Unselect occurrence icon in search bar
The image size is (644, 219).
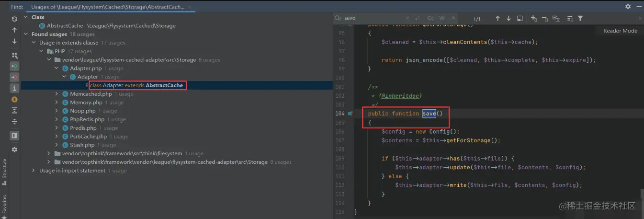point(545,18)
